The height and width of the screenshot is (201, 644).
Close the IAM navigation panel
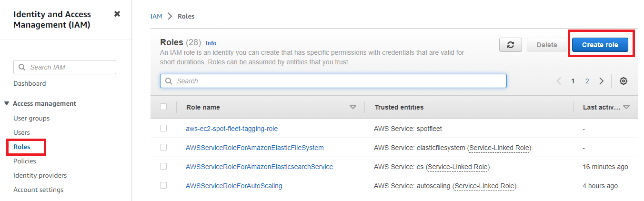pos(117,14)
